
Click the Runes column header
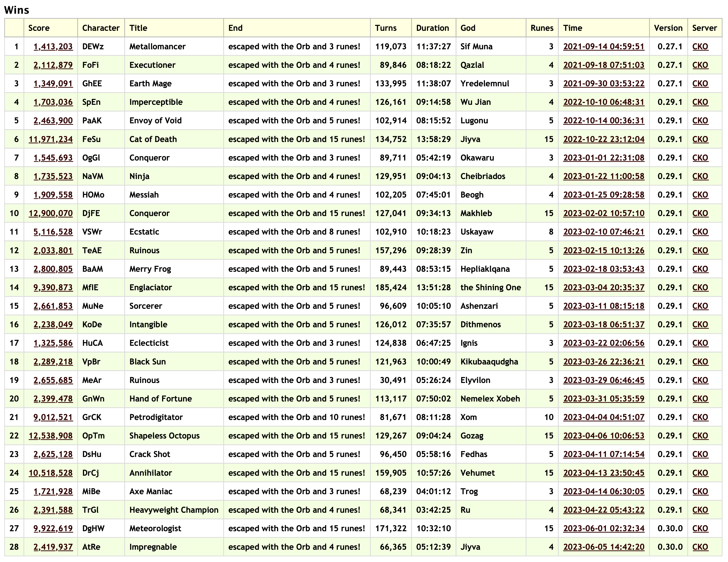542,28
